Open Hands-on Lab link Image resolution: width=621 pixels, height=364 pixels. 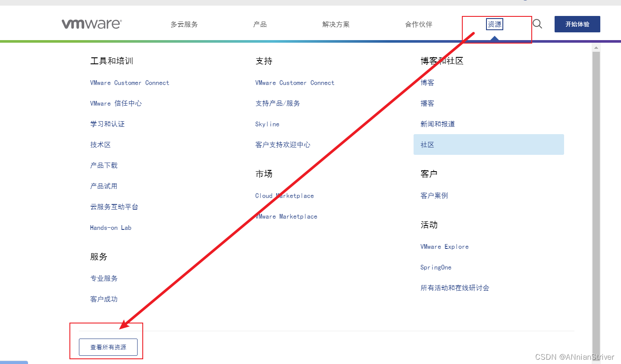[111, 228]
